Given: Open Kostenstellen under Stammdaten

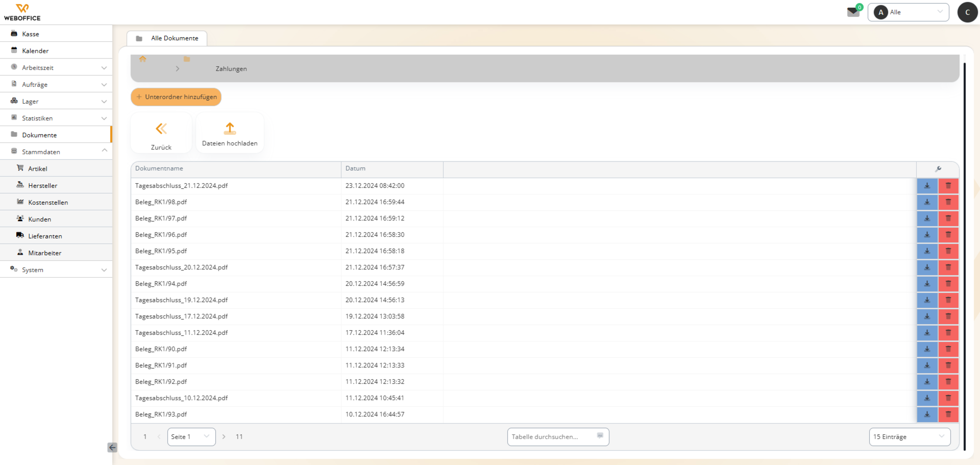Looking at the screenshot, I should pyautogui.click(x=56, y=202).
